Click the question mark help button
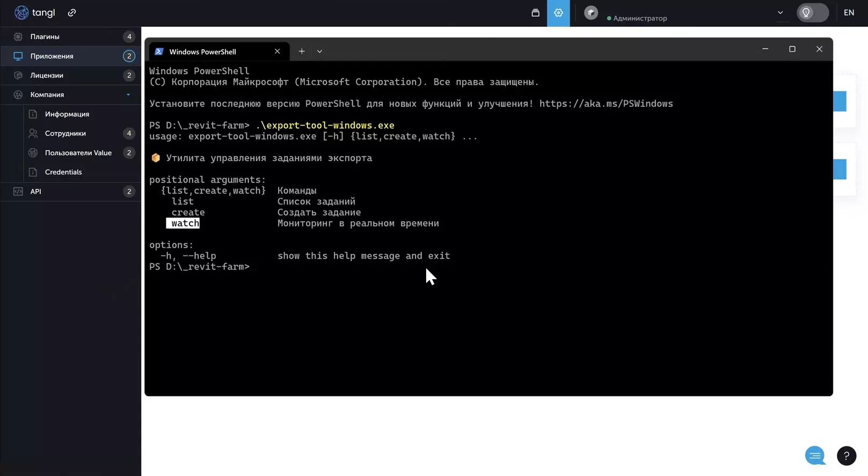 coord(846,456)
